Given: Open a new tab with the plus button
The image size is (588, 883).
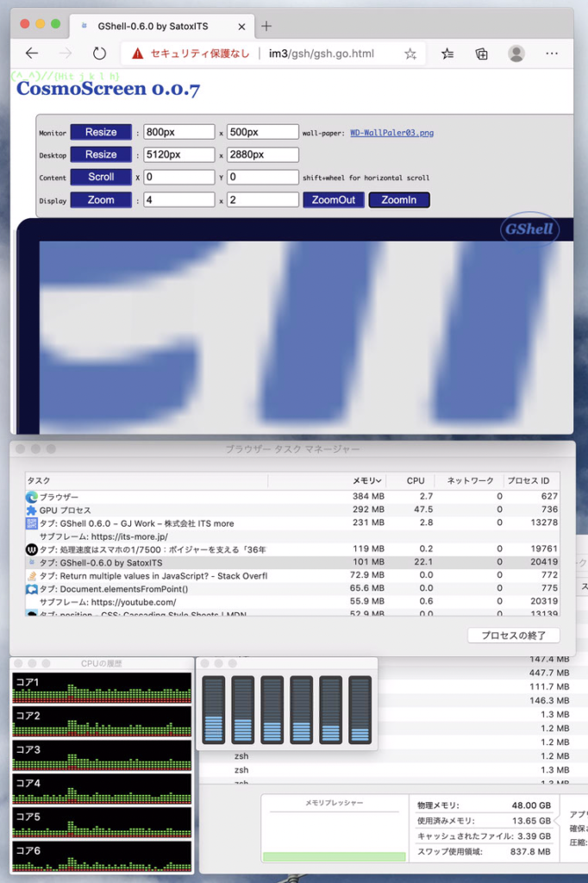Looking at the screenshot, I should click(266, 26).
